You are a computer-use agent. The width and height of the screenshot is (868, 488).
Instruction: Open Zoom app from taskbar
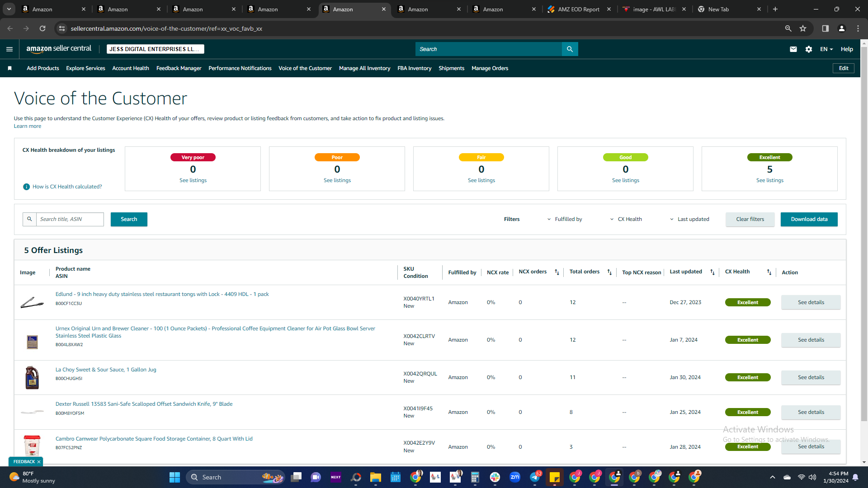click(x=515, y=477)
